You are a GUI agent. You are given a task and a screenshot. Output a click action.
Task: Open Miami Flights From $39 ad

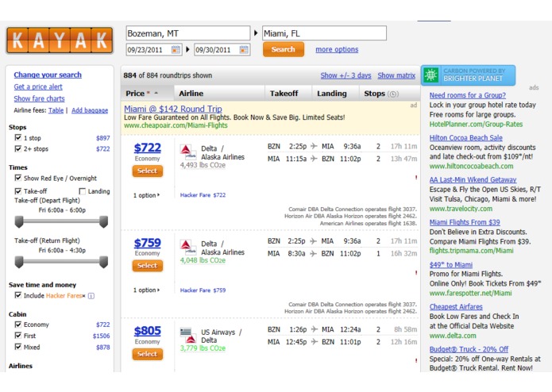(x=465, y=222)
